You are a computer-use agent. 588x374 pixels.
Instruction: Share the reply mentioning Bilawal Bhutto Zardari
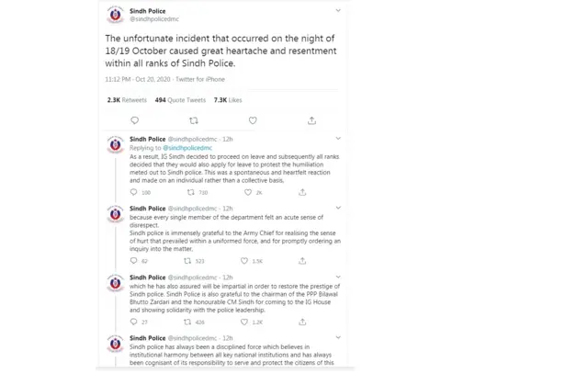298,322
